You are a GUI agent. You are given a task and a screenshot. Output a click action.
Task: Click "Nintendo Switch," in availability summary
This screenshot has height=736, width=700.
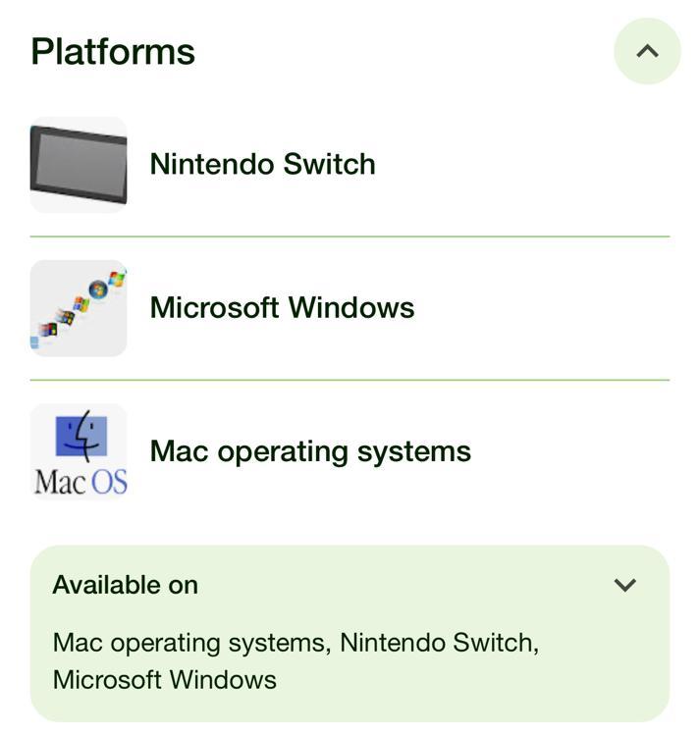[x=439, y=643]
